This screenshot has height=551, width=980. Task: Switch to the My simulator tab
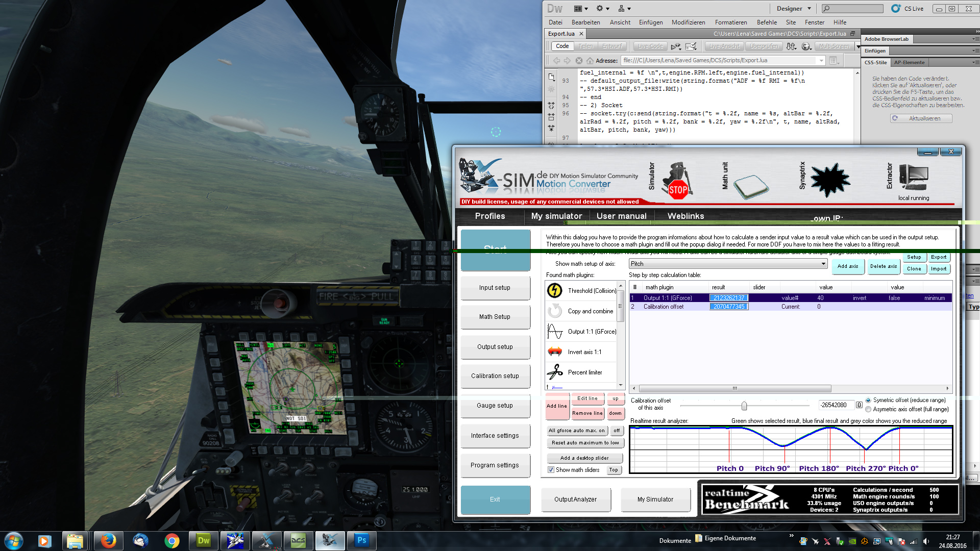(556, 216)
